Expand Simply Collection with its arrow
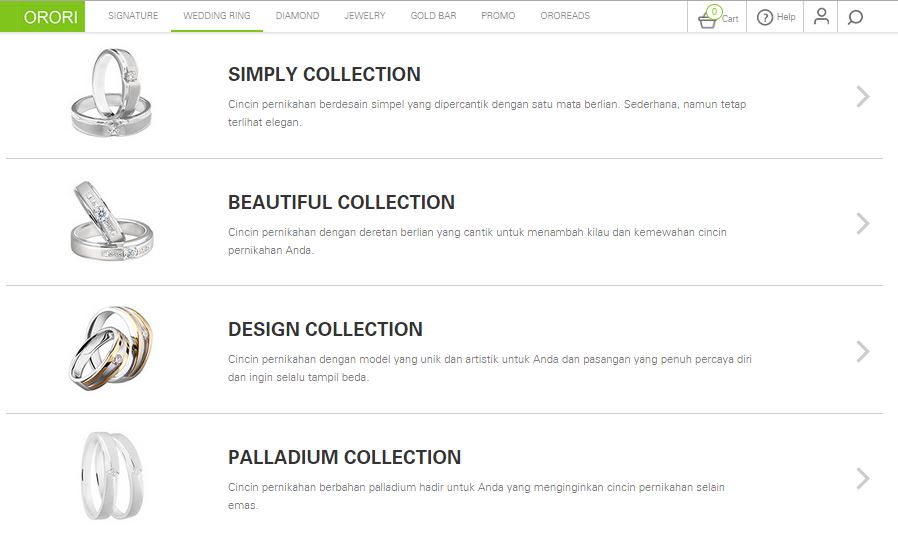 (x=863, y=96)
